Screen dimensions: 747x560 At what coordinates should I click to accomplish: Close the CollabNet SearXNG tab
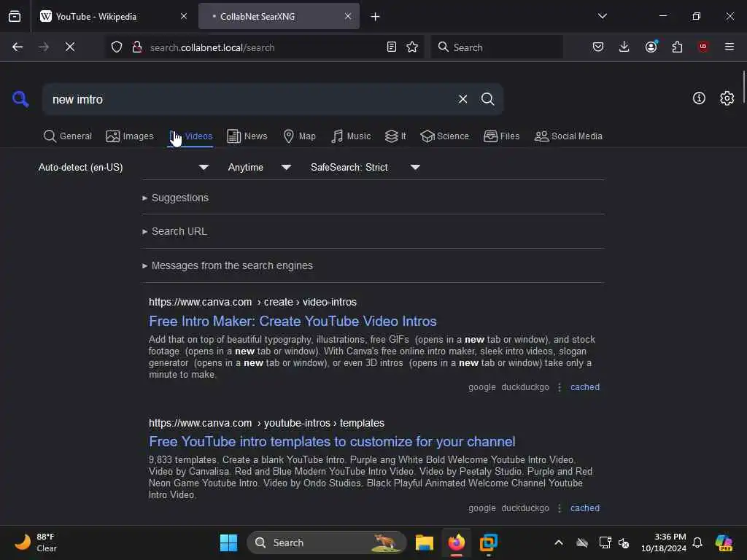click(x=348, y=16)
